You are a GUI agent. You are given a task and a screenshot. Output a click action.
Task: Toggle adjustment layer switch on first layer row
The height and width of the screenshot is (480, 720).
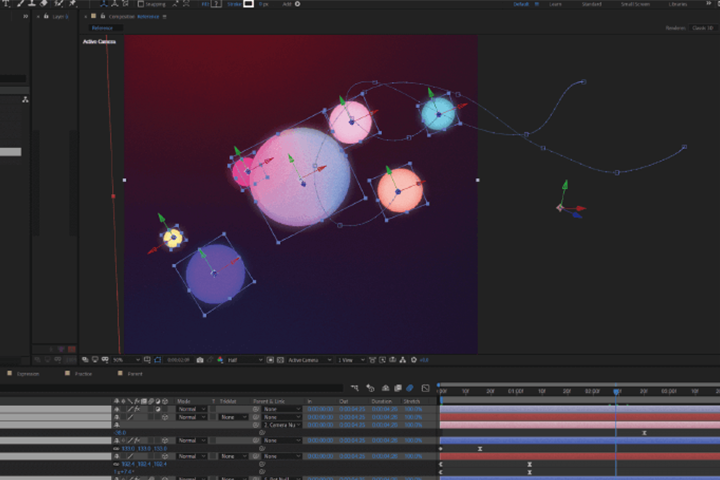[158, 409]
